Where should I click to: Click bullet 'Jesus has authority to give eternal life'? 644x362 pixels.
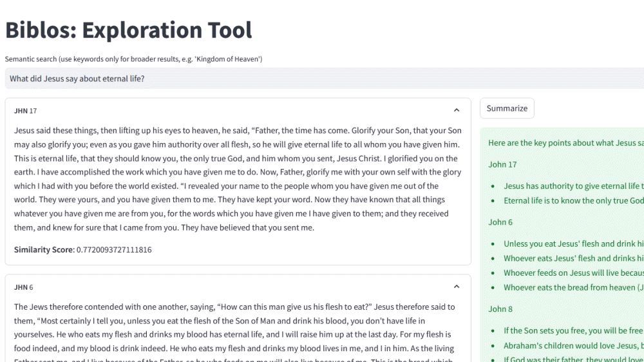[x=573, y=186]
